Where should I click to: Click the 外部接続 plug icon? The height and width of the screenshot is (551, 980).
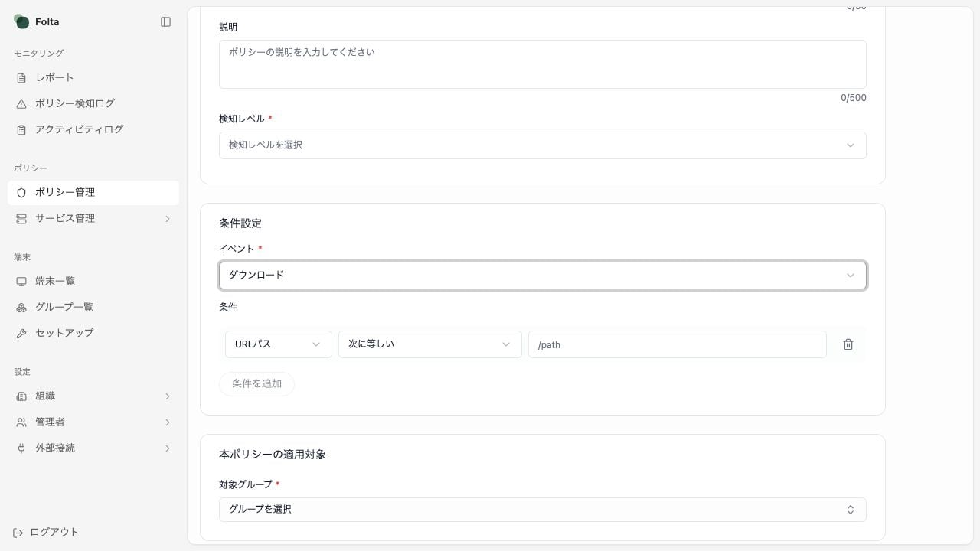coord(21,448)
